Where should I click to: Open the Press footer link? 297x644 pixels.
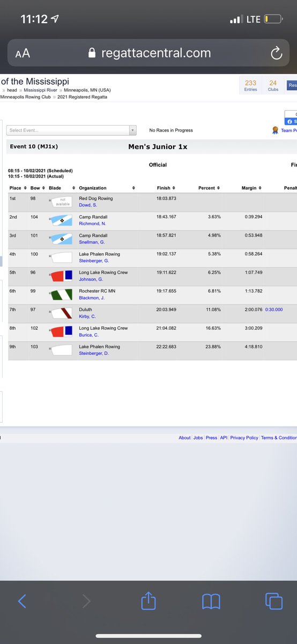(212, 438)
